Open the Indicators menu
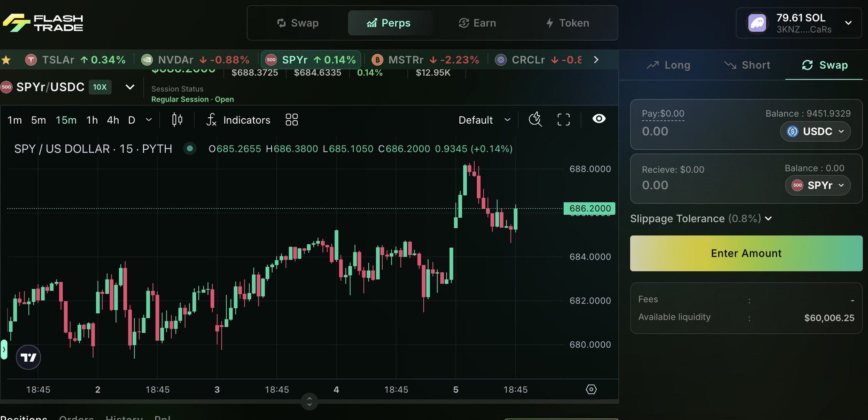The image size is (868, 420). pos(238,120)
